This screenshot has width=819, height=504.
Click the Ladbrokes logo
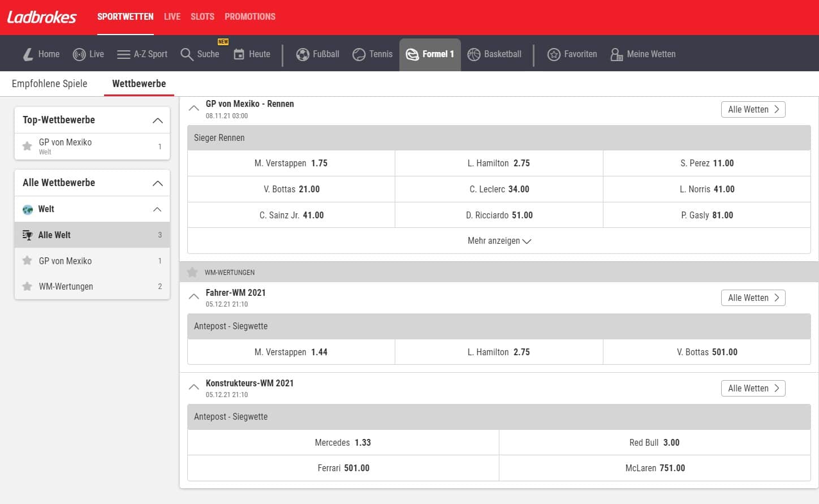pos(42,17)
